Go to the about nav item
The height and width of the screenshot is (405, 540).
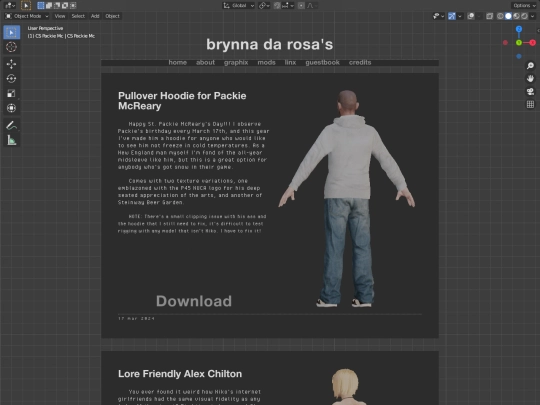click(x=205, y=62)
